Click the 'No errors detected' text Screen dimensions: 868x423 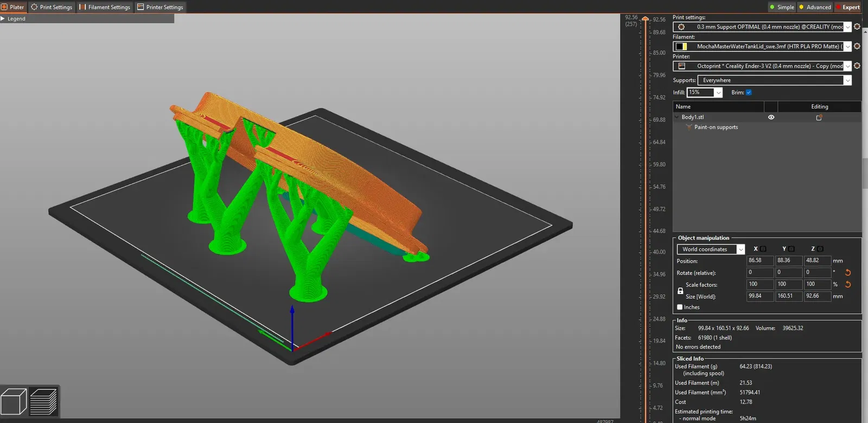(x=698, y=347)
